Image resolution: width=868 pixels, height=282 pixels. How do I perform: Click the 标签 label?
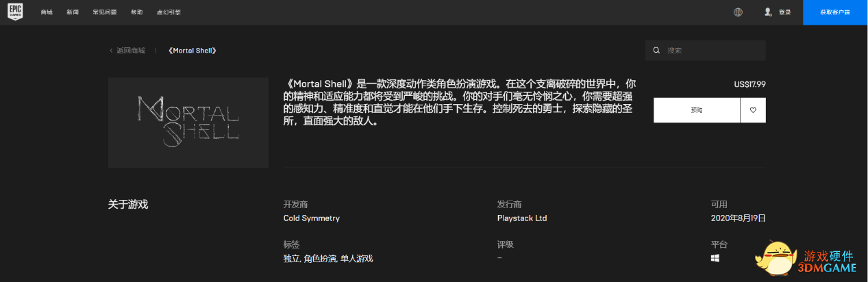point(292,244)
